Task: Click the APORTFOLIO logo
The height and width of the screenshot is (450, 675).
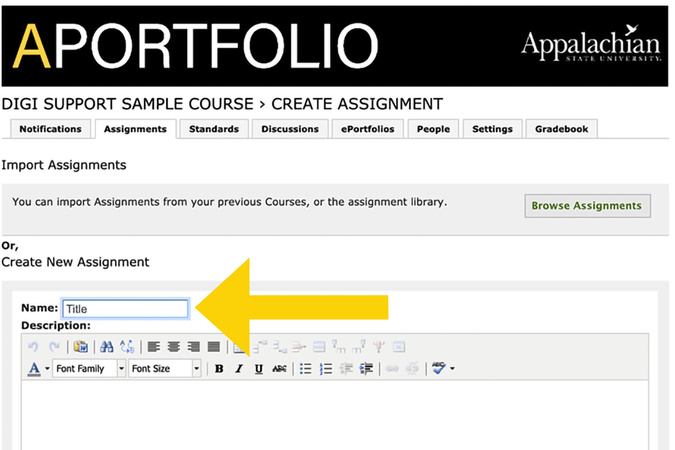Action: [196, 46]
